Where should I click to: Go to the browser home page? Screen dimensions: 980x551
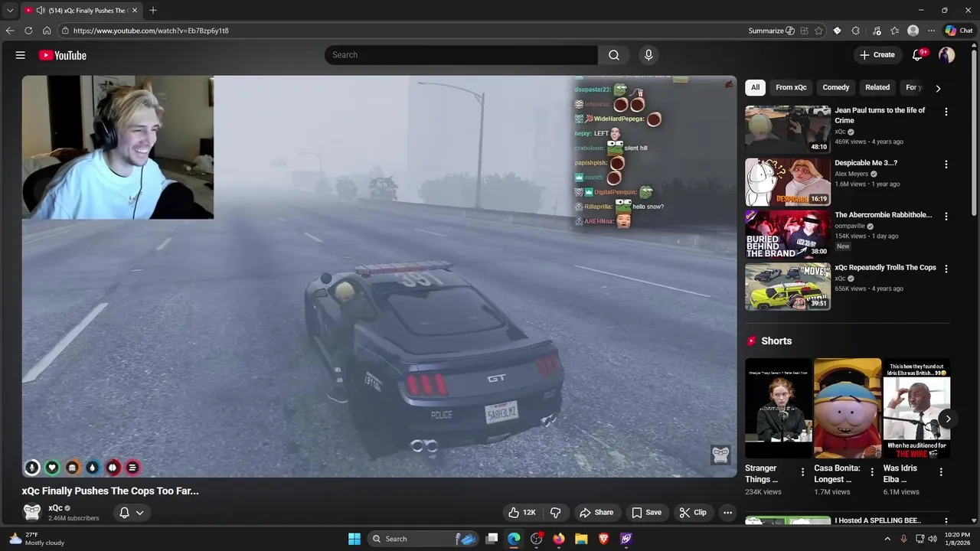(47, 31)
